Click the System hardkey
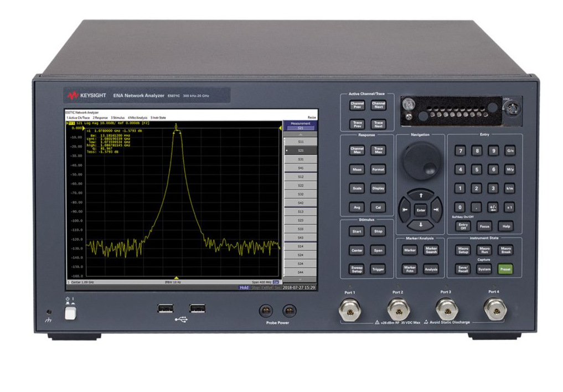Screen dimensions: 563x392 click(x=484, y=269)
